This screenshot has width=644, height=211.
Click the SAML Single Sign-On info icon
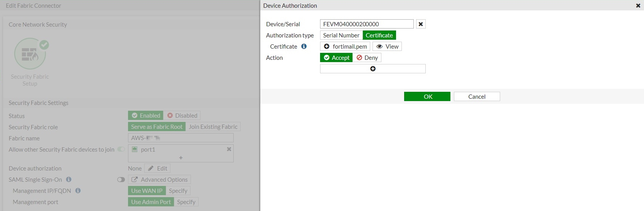(69, 179)
